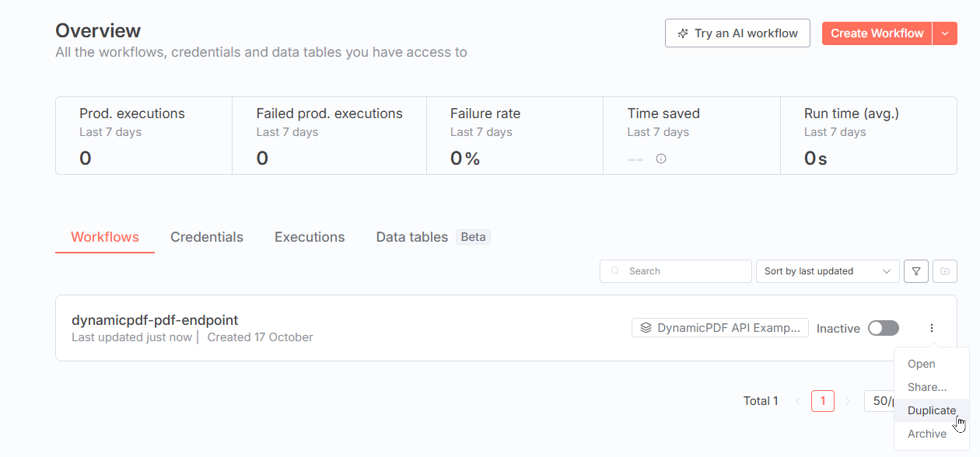
Task: Click the Create Workflow button
Action: 877,33
